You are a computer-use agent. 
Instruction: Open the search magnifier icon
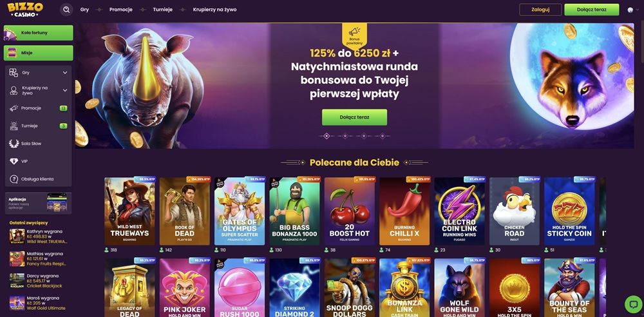tap(66, 10)
